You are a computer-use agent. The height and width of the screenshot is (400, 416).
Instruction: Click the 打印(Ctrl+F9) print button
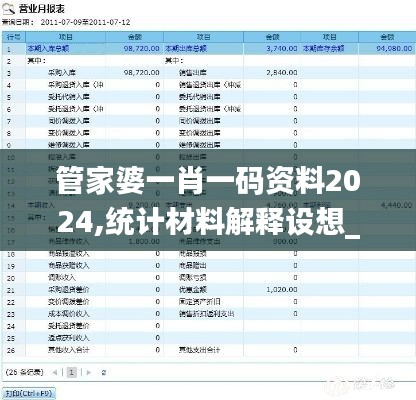[29, 393]
